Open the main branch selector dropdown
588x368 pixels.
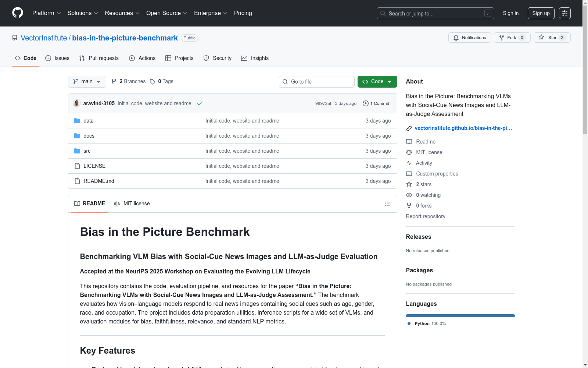[x=87, y=82]
